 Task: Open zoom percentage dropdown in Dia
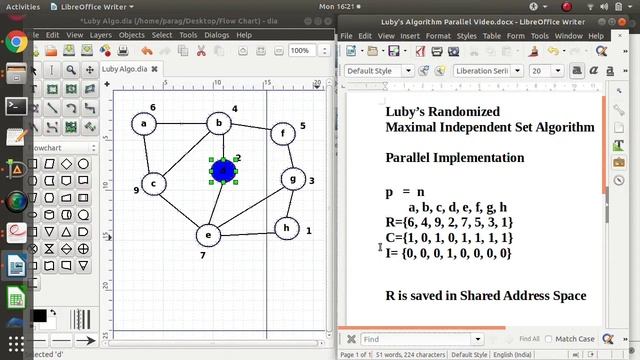(x=324, y=51)
